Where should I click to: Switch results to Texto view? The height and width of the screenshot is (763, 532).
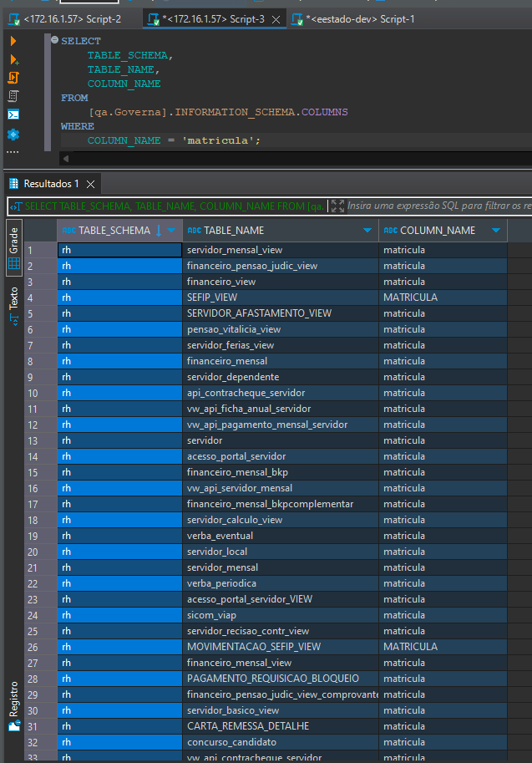click(13, 305)
